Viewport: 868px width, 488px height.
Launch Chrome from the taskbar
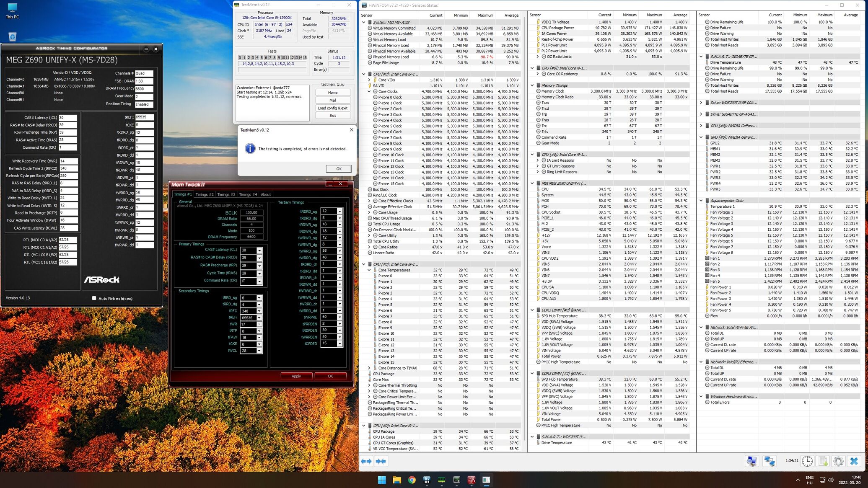[x=412, y=480]
